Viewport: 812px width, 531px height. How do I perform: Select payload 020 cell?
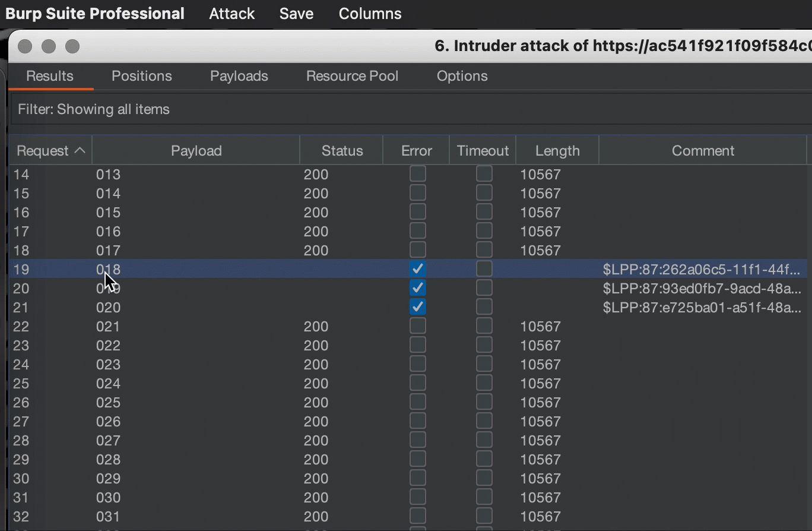[108, 308]
